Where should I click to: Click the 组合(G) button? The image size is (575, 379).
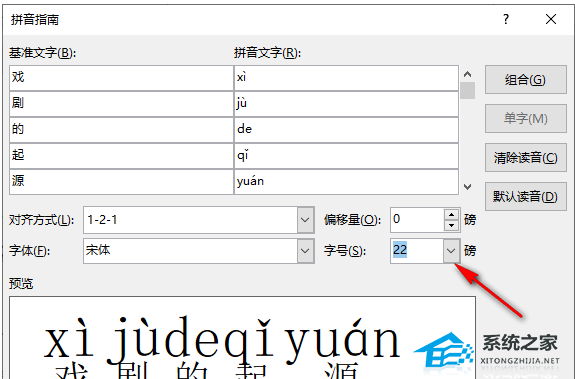tap(525, 80)
